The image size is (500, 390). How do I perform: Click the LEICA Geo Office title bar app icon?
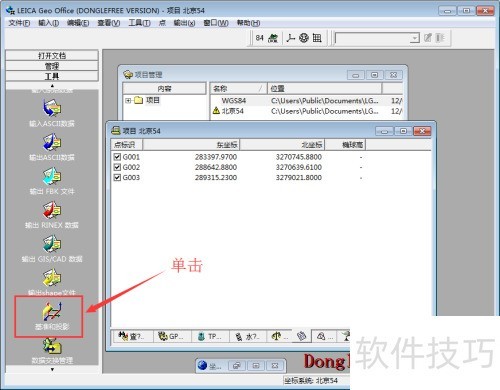[x=10, y=10]
